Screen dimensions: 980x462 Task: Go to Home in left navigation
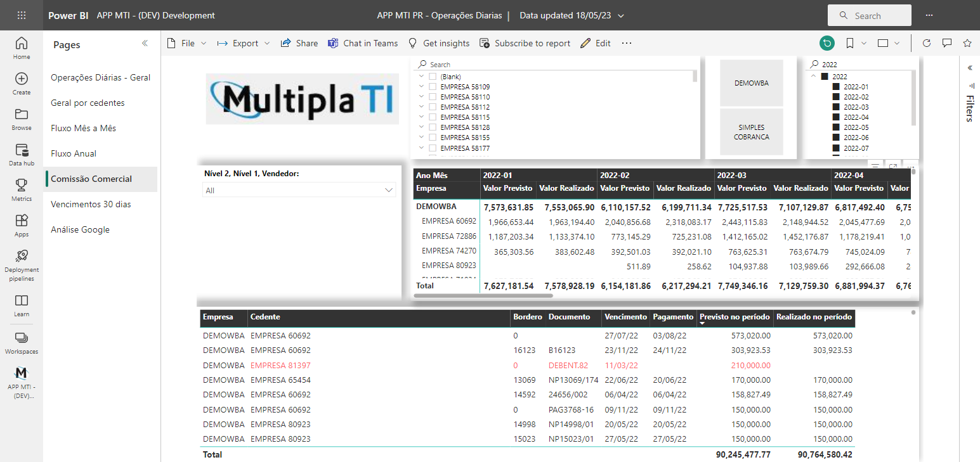pos(22,48)
